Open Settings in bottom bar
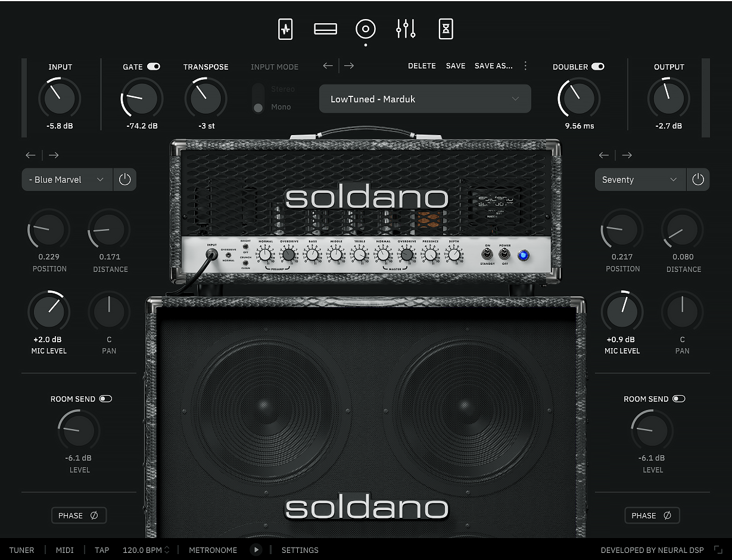Image resolution: width=732 pixels, height=560 pixels. [300, 550]
